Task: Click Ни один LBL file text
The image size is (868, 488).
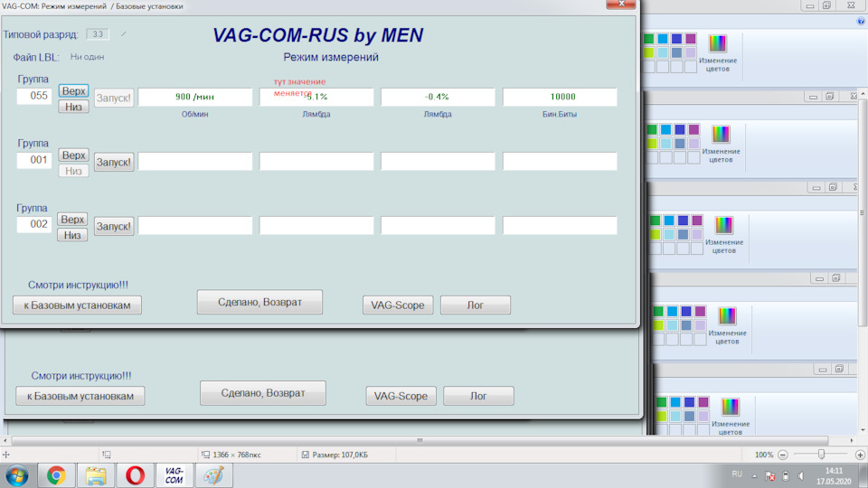Action: pos(87,56)
